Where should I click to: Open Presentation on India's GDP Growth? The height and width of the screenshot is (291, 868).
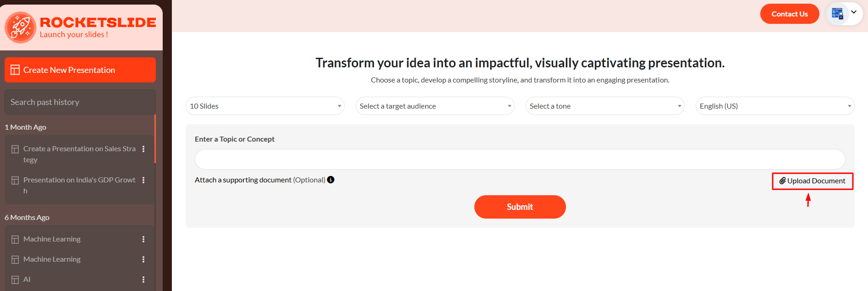[x=79, y=185]
